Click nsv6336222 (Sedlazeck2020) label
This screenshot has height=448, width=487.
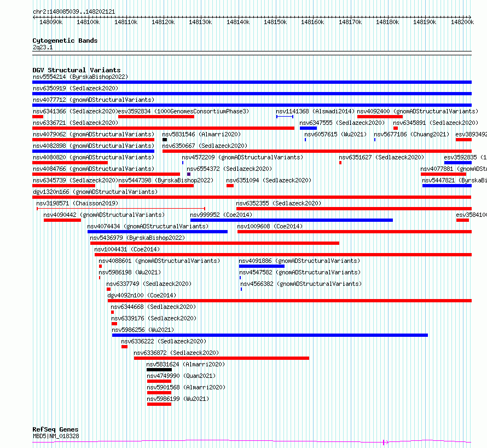(x=164, y=341)
